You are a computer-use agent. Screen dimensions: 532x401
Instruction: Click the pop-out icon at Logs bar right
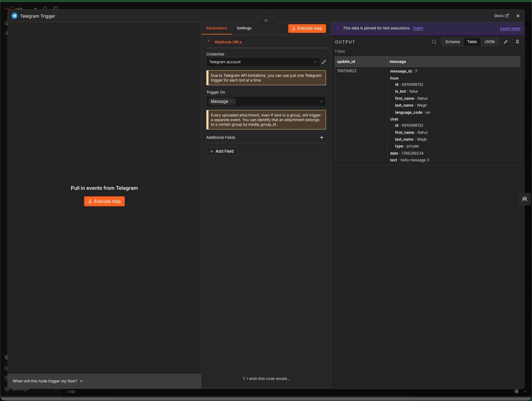tap(516, 391)
